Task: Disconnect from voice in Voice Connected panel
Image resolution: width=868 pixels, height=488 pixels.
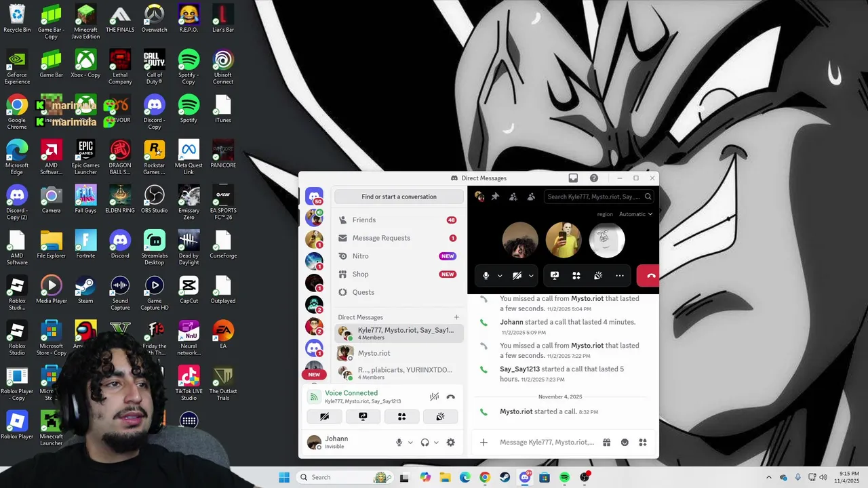Action: (x=451, y=396)
